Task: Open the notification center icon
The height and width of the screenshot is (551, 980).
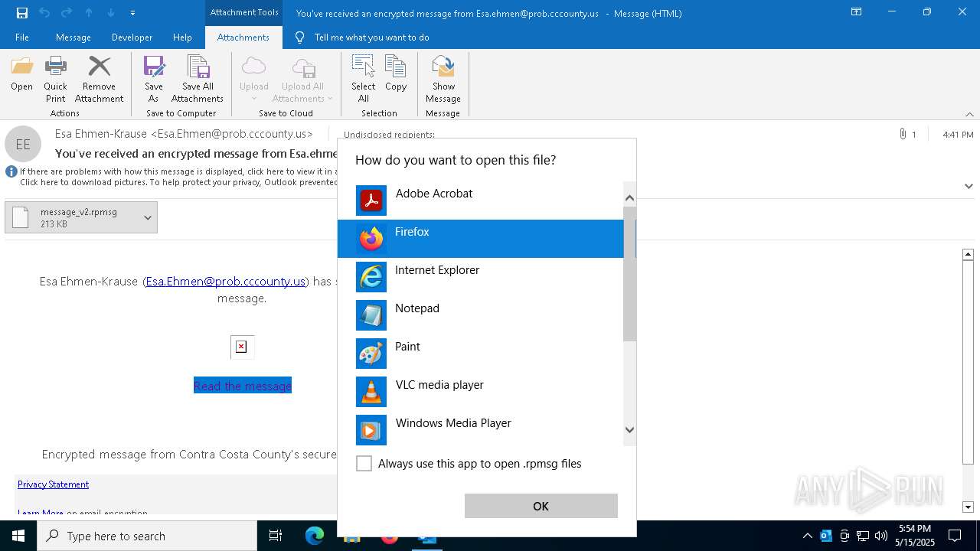Action: click(955, 536)
